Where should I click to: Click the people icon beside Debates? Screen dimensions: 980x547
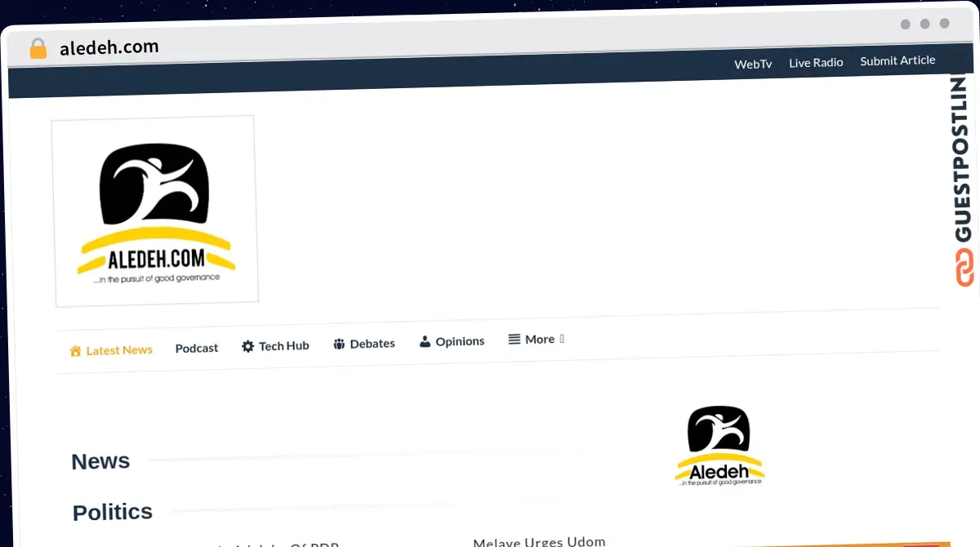339,345
